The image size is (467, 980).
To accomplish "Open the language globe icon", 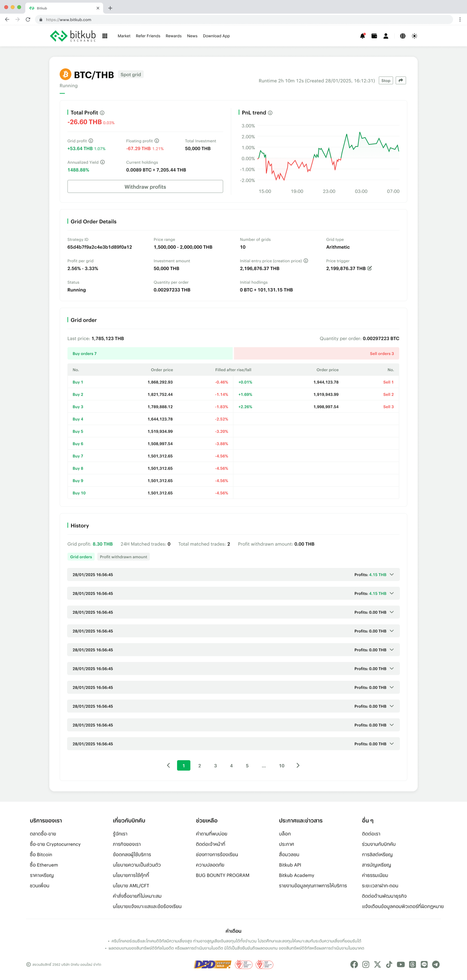I will [403, 36].
